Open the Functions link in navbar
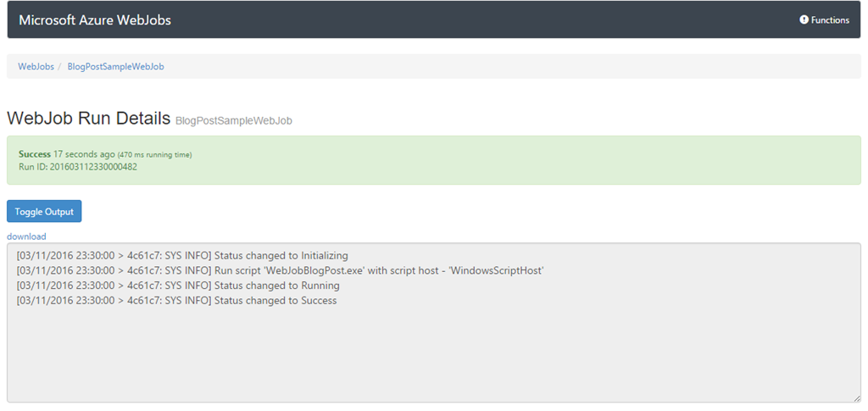The image size is (868, 411). pyautogui.click(x=824, y=19)
